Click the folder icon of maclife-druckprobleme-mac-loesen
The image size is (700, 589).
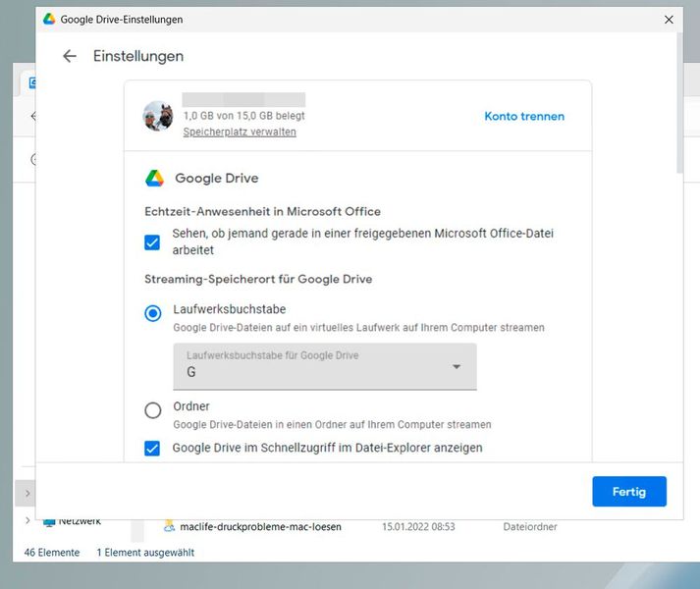pyautogui.click(x=169, y=526)
